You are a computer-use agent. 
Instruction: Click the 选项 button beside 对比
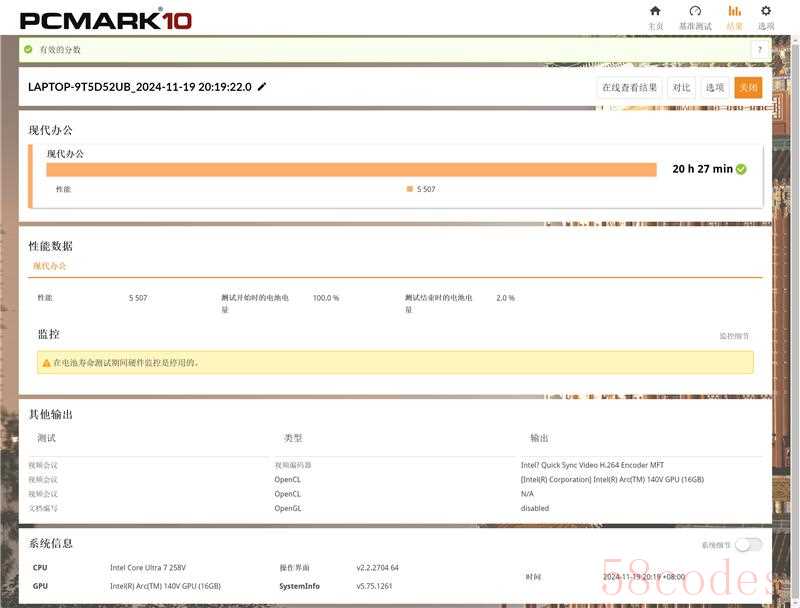714,88
